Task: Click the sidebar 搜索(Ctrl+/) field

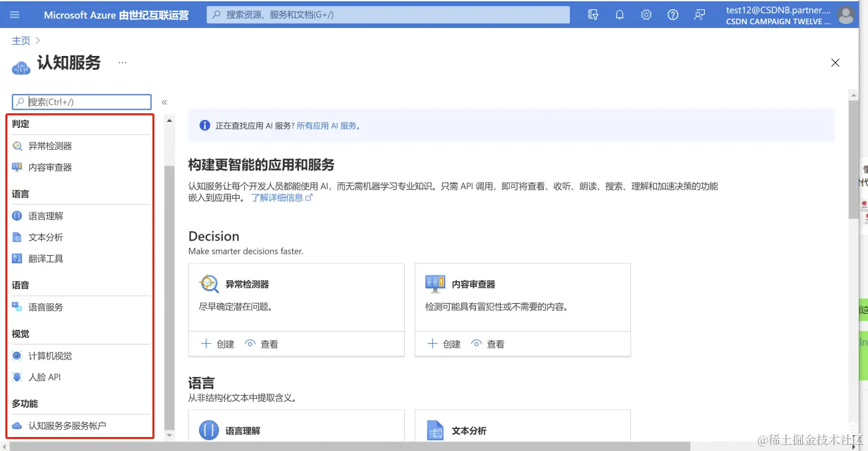Action: [x=82, y=102]
